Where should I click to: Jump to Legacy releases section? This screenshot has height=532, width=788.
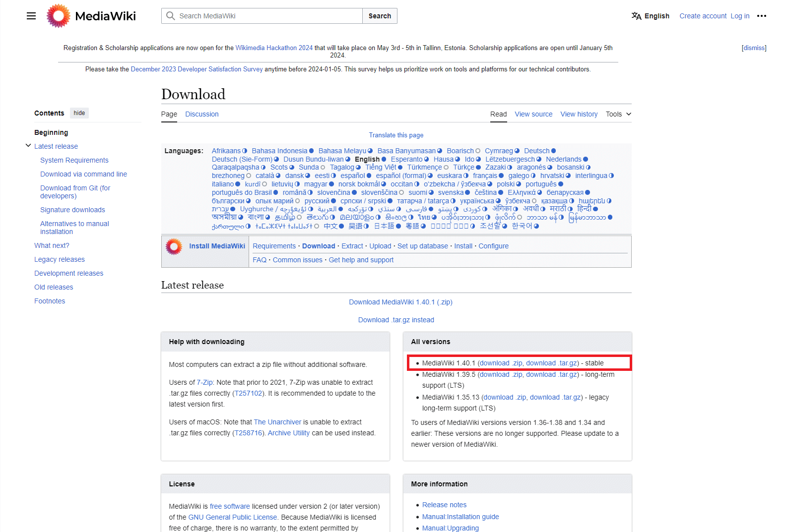tap(60, 259)
